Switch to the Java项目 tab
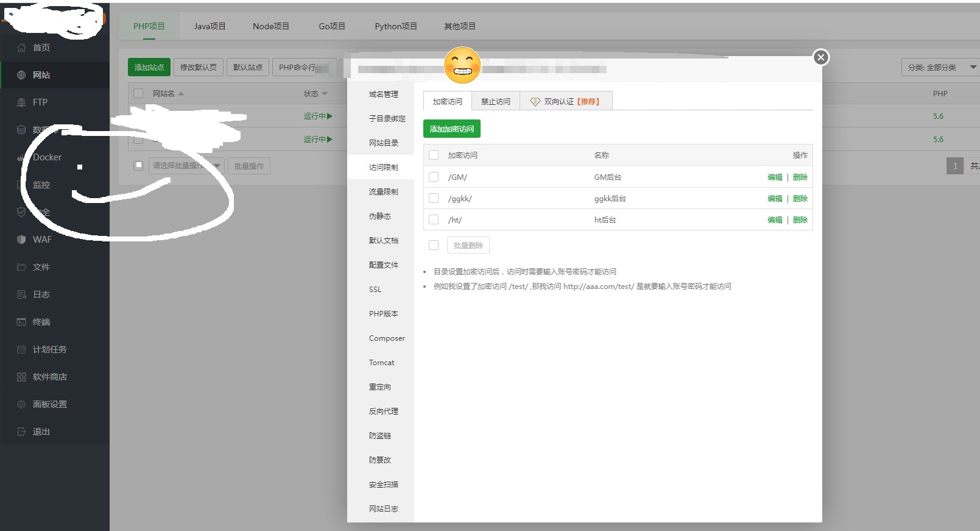This screenshot has width=980, height=531. pos(210,26)
